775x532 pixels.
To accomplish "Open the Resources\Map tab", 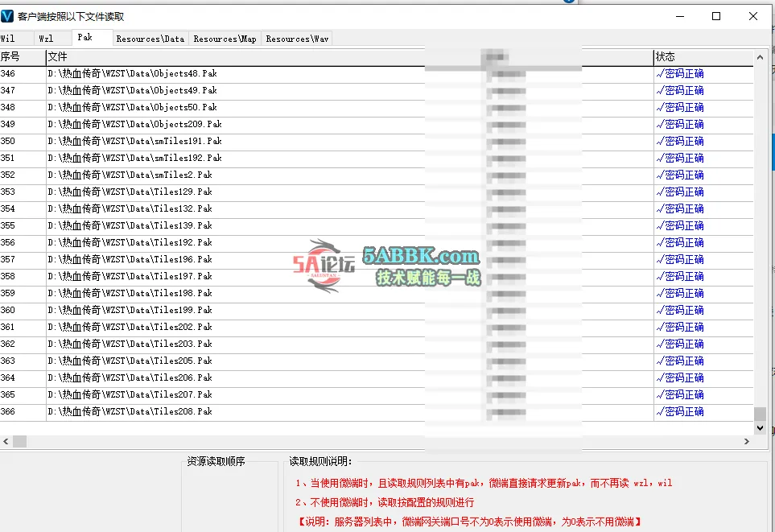I will pyautogui.click(x=225, y=39).
